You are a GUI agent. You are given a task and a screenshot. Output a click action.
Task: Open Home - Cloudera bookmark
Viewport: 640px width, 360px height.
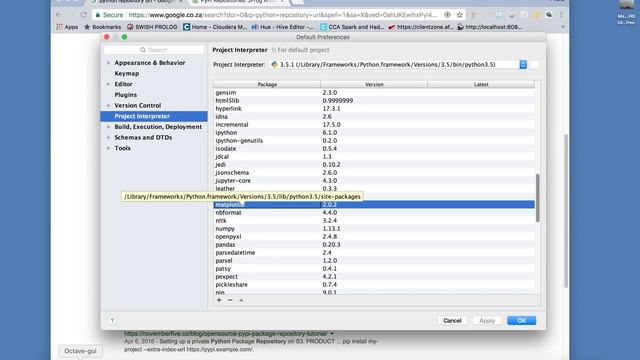215,27
